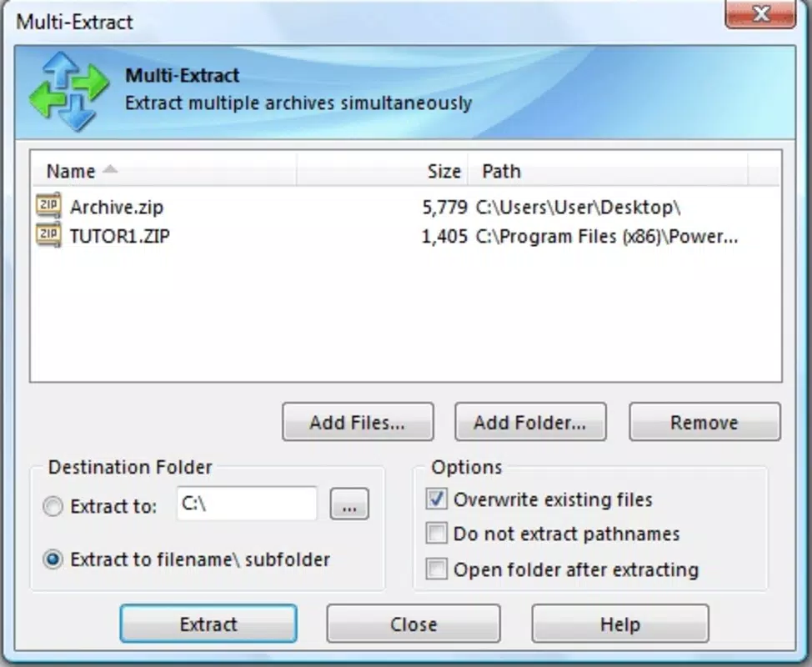Sort the list by Path column header

point(608,171)
